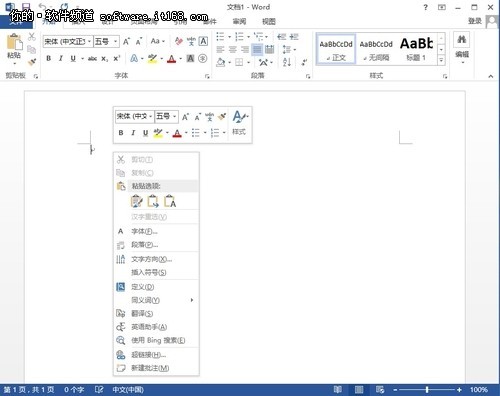Screen dimensions: 500x396
Task: Apply the ribbon red font color
Action: (x=171, y=59)
